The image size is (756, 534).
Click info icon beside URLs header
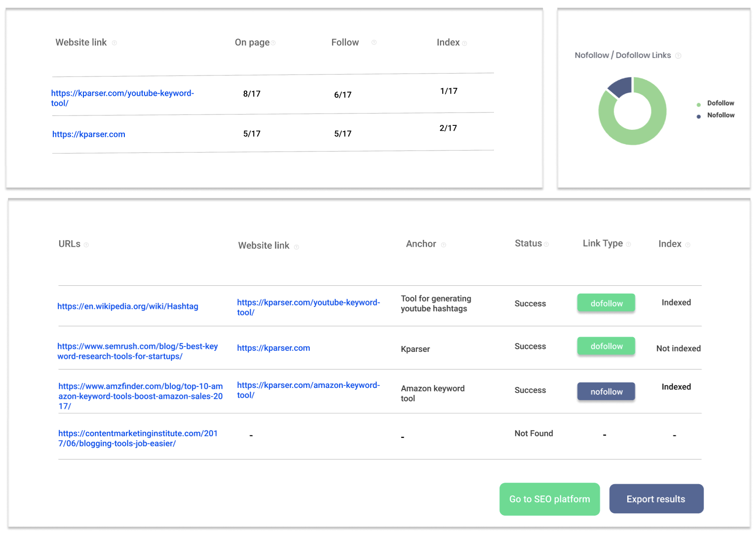point(86,245)
